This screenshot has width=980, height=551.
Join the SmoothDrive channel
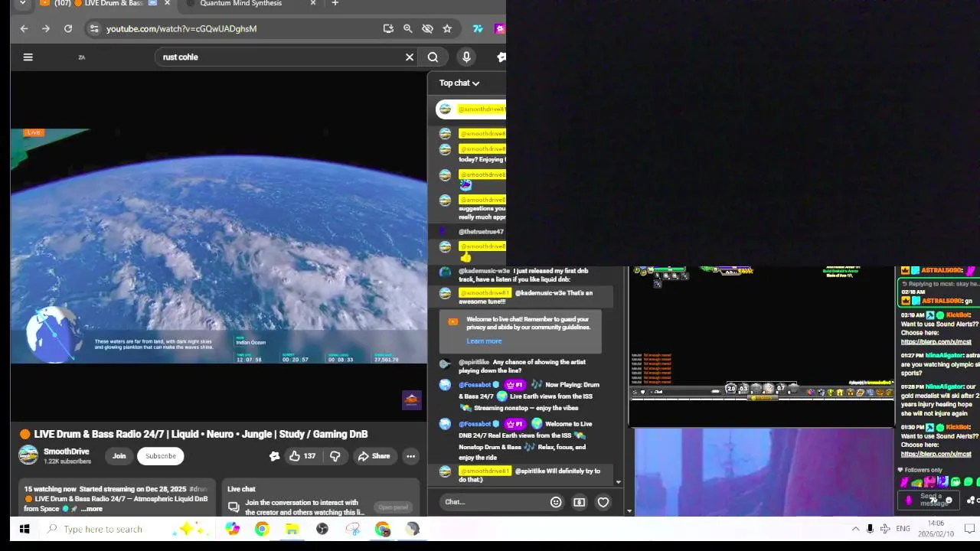point(119,456)
